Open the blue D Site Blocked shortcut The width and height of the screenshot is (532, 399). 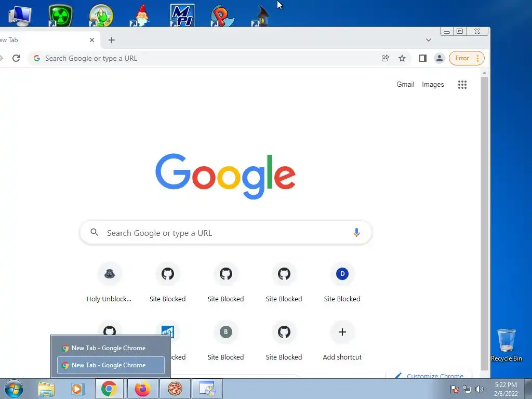[x=342, y=283]
